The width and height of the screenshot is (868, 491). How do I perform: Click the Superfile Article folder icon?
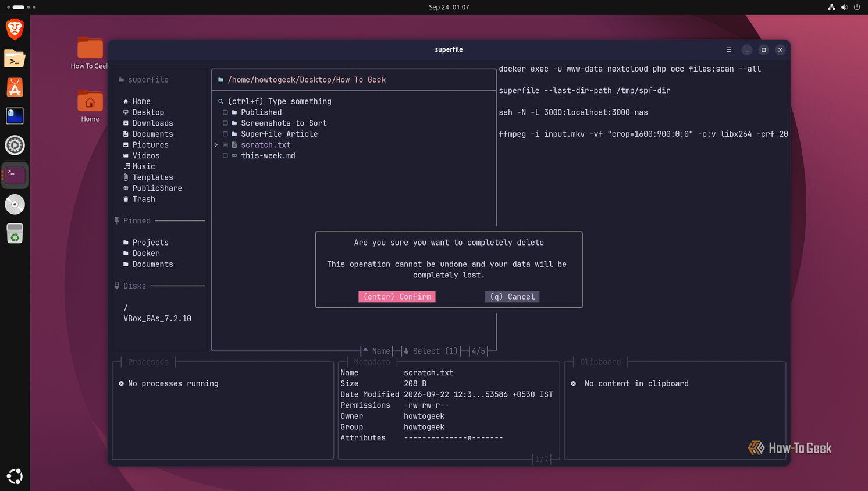point(234,134)
